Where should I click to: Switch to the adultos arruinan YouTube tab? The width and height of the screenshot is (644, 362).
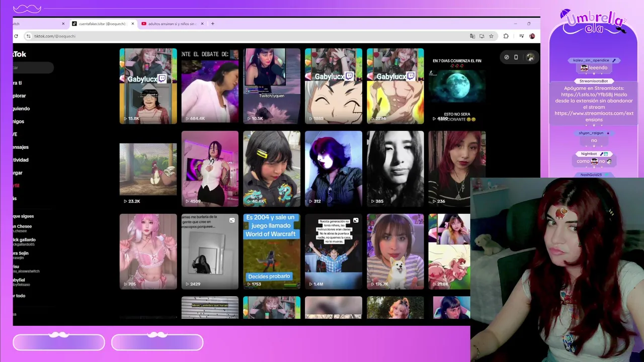tap(173, 24)
